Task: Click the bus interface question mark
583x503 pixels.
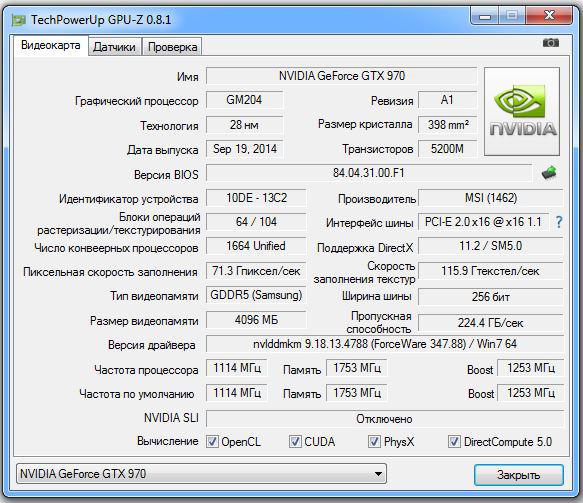Action: tap(558, 222)
